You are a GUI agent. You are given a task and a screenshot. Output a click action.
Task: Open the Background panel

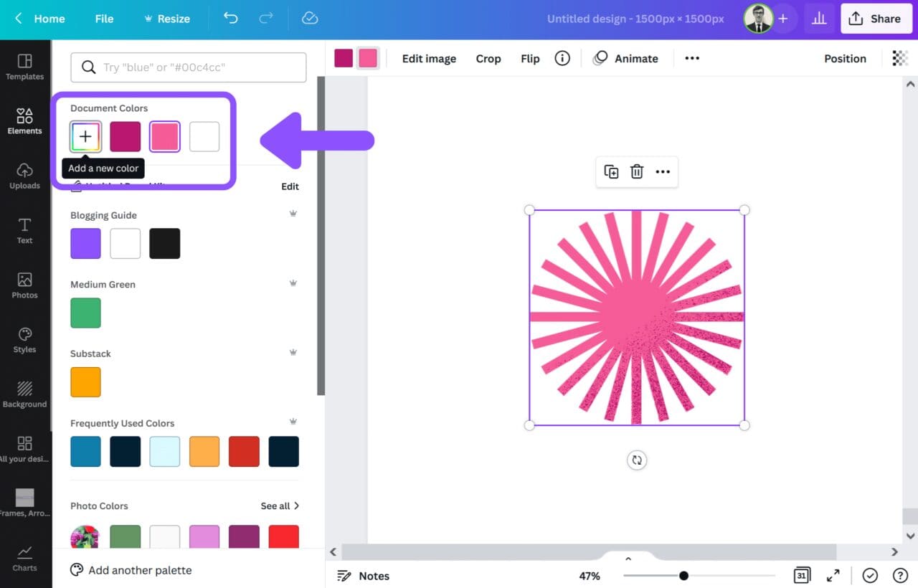(x=24, y=395)
